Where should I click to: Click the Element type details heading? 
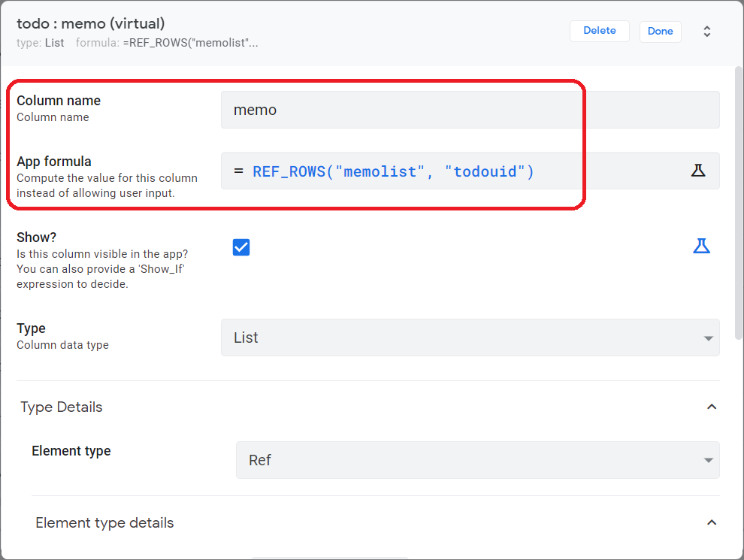pyautogui.click(x=104, y=522)
